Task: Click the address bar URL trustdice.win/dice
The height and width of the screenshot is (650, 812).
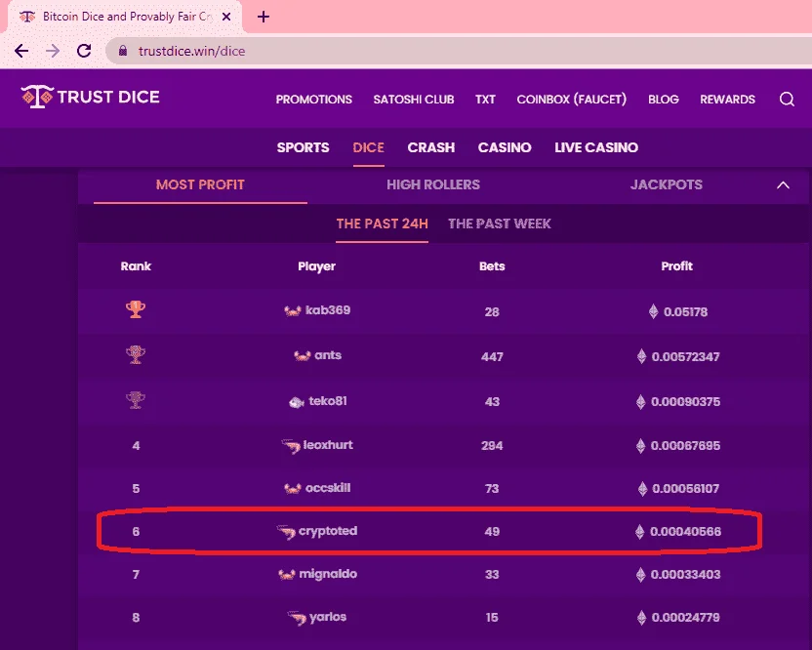Action: coord(191,51)
